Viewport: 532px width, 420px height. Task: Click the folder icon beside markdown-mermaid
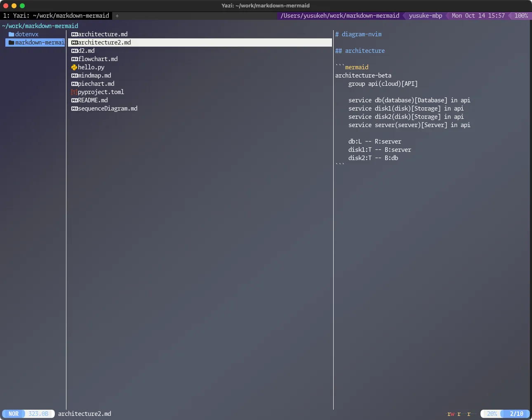click(x=12, y=42)
